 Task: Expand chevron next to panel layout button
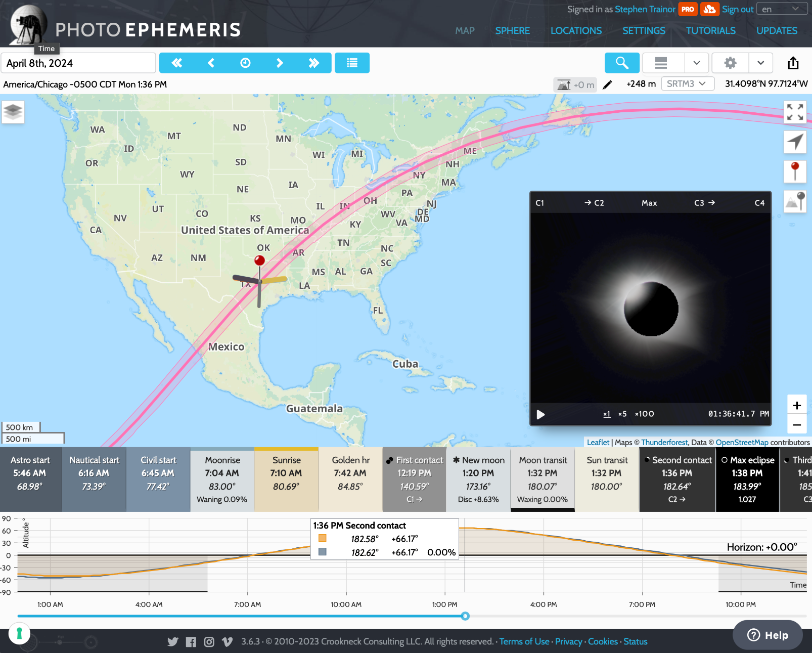point(697,63)
